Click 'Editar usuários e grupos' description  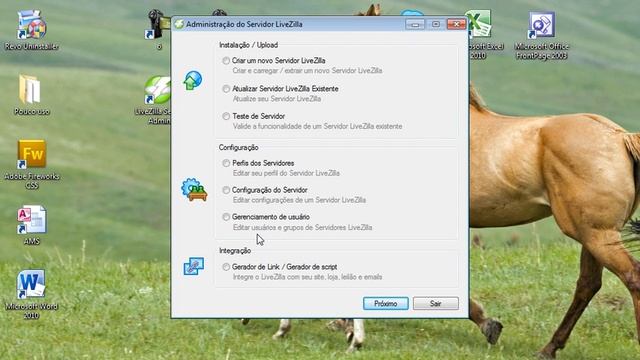302,227
